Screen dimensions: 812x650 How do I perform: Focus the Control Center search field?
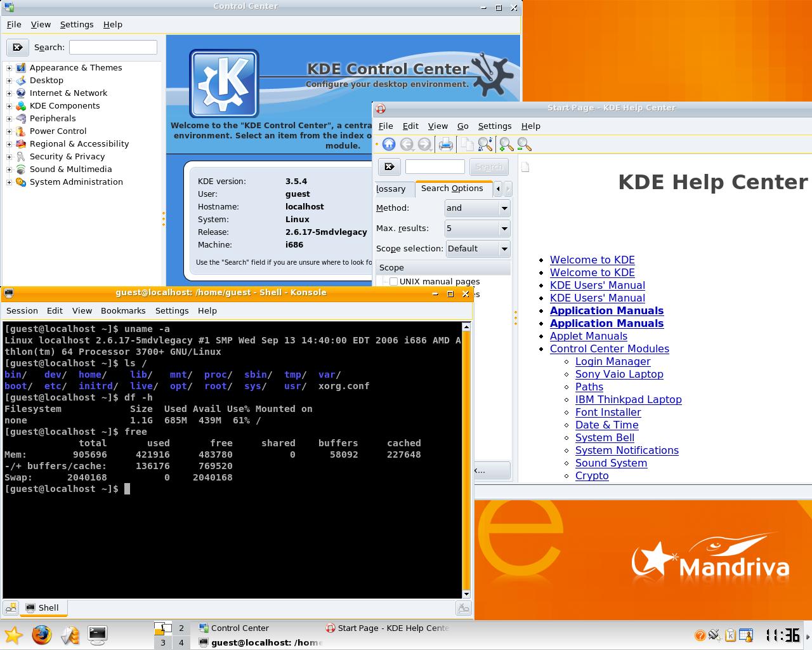pos(113,47)
